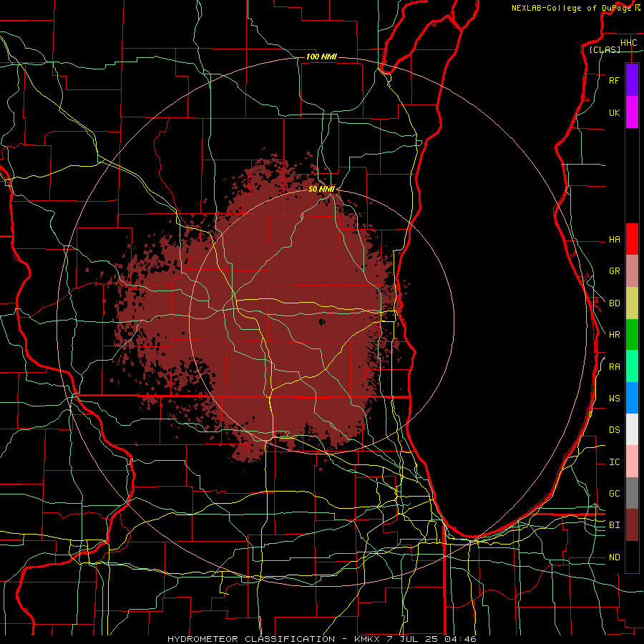Image resolution: width=644 pixels, height=644 pixels.
Task: Click the RF purple legend color swatch
Action: 632,80
